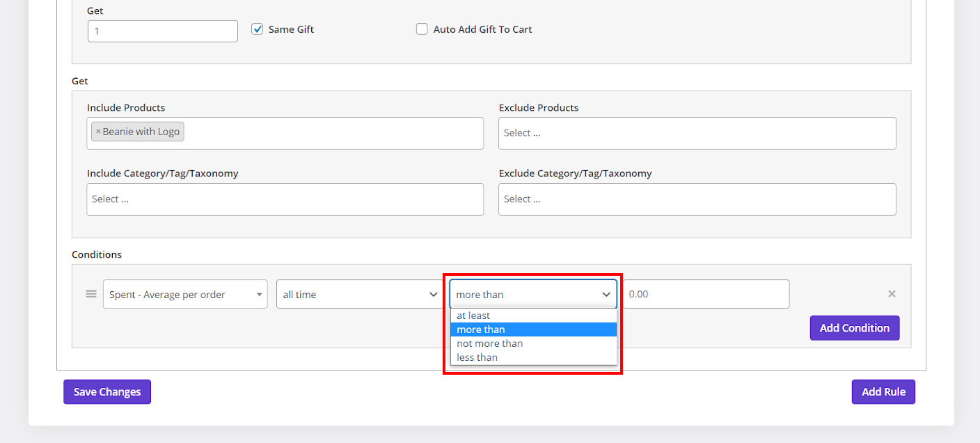980x443 pixels.
Task: Click the Get quantity input field
Action: pyautogui.click(x=162, y=31)
